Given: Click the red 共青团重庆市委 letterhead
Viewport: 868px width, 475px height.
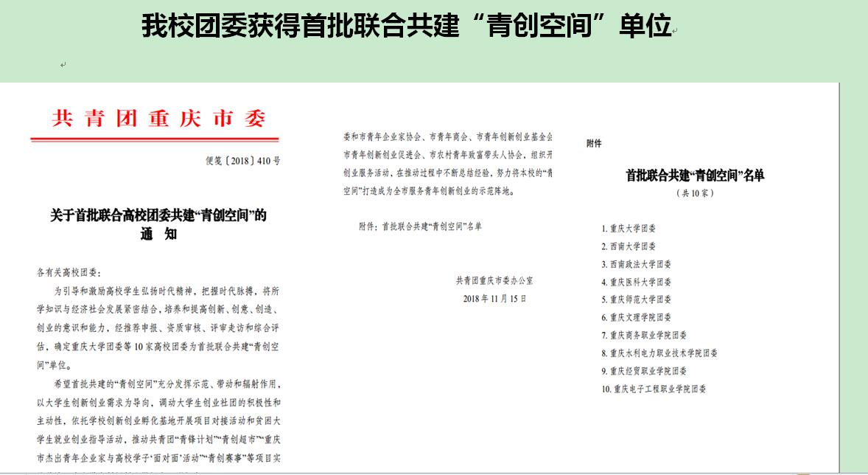Looking at the screenshot, I should (x=159, y=119).
